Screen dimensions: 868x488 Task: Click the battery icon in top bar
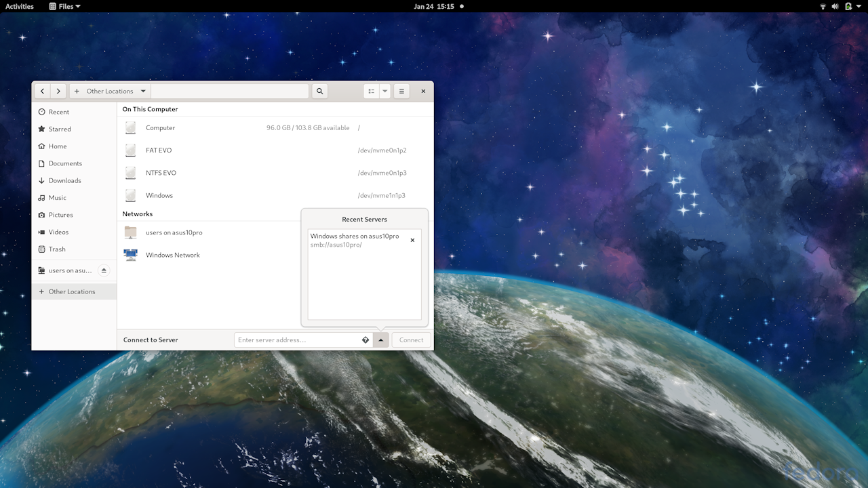pos(848,6)
